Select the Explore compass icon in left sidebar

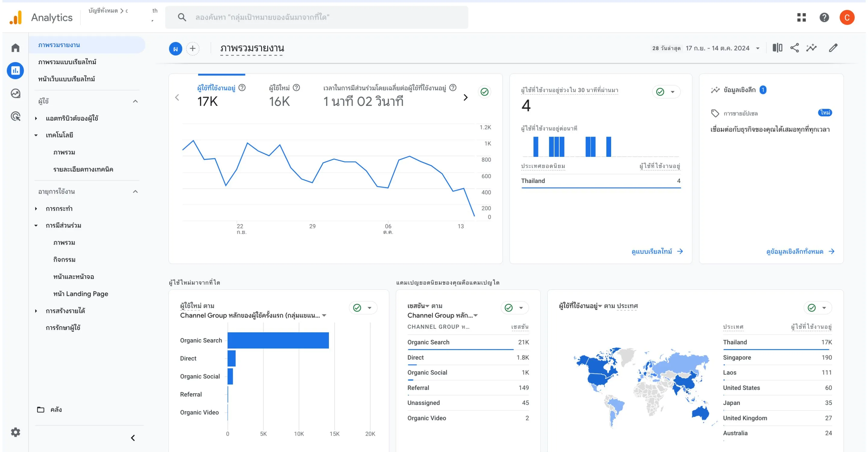coord(15,94)
